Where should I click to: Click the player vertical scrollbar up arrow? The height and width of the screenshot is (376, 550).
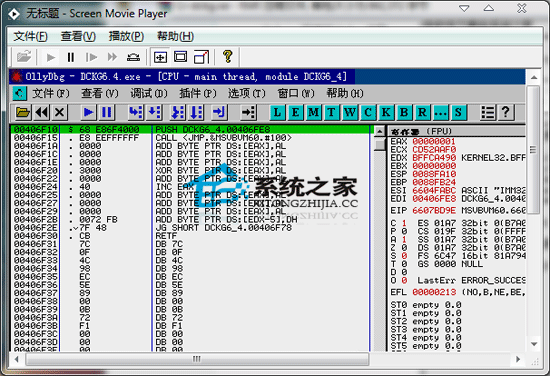[x=534, y=78]
